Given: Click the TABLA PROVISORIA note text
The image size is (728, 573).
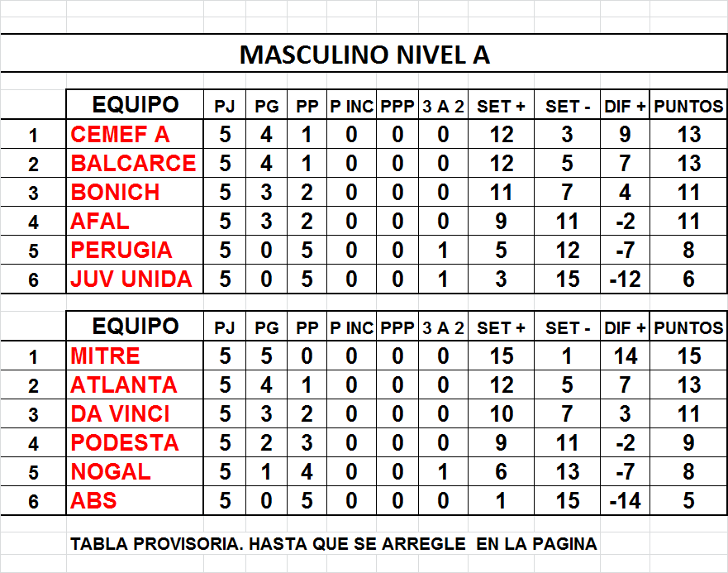Looking at the screenshot, I should pos(333,544).
